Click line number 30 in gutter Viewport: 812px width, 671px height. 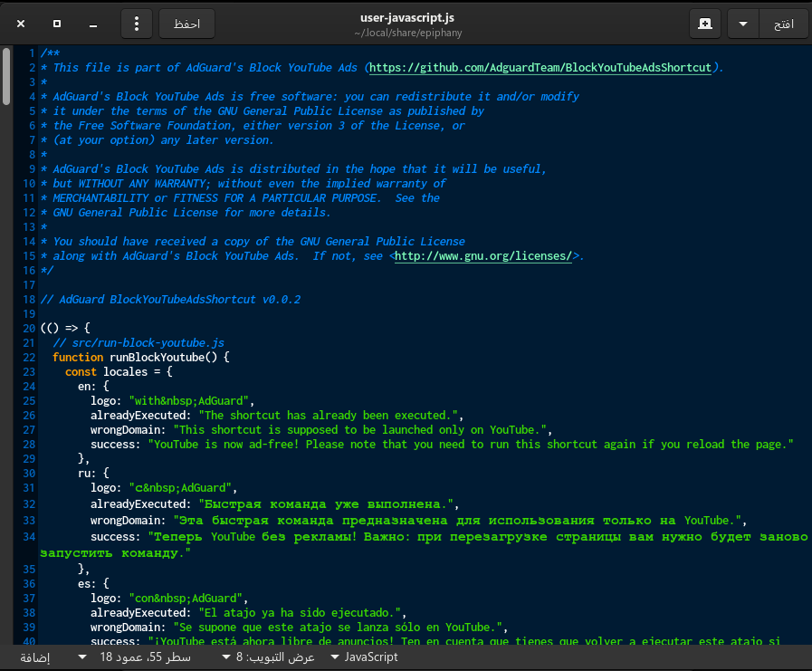click(30, 474)
